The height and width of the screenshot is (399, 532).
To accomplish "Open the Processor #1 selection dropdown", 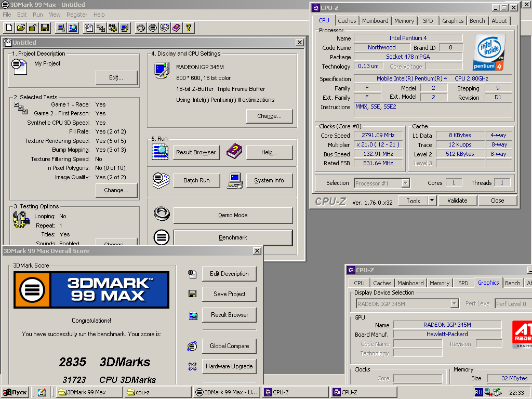I will (x=405, y=183).
